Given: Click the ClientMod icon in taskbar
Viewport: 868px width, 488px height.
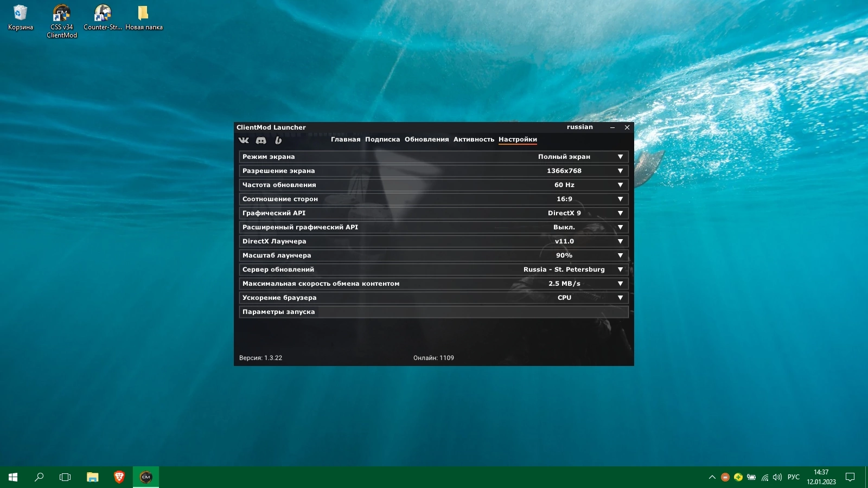Looking at the screenshot, I should [146, 477].
